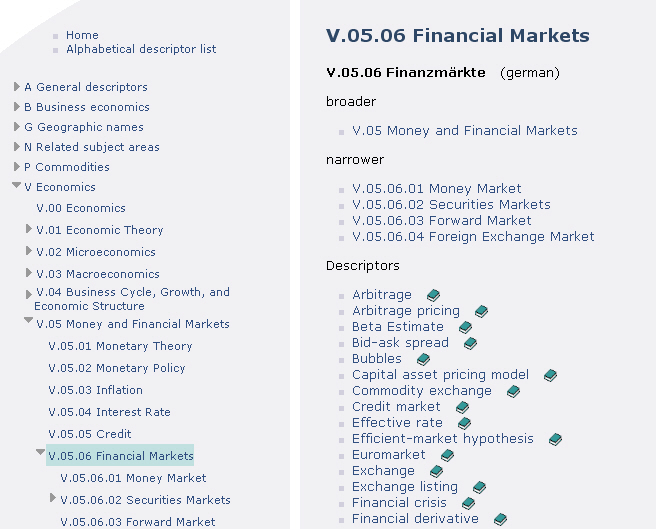Click the book icon next to Beta Estimate
This screenshot has height=529, width=656.
[x=465, y=327]
